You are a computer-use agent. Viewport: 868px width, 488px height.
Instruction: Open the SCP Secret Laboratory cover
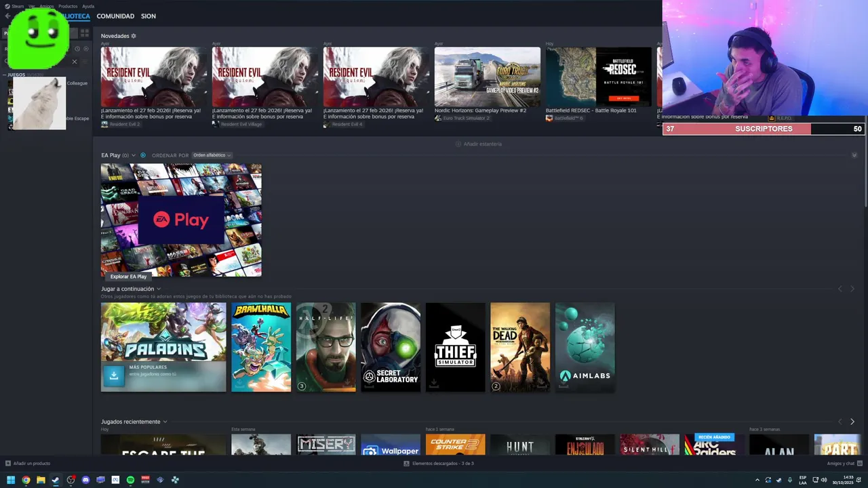pyautogui.click(x=391, y=347)
